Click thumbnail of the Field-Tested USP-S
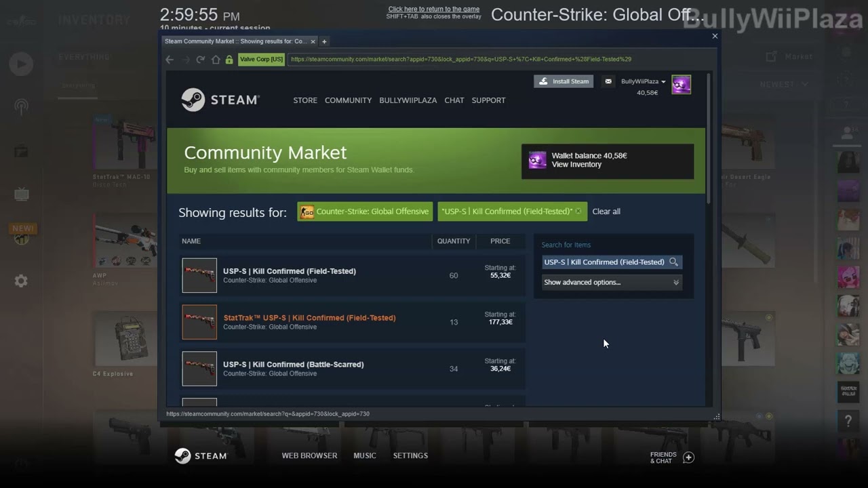The width and height of the screenshot is (868, 488). tap(199, 275)
